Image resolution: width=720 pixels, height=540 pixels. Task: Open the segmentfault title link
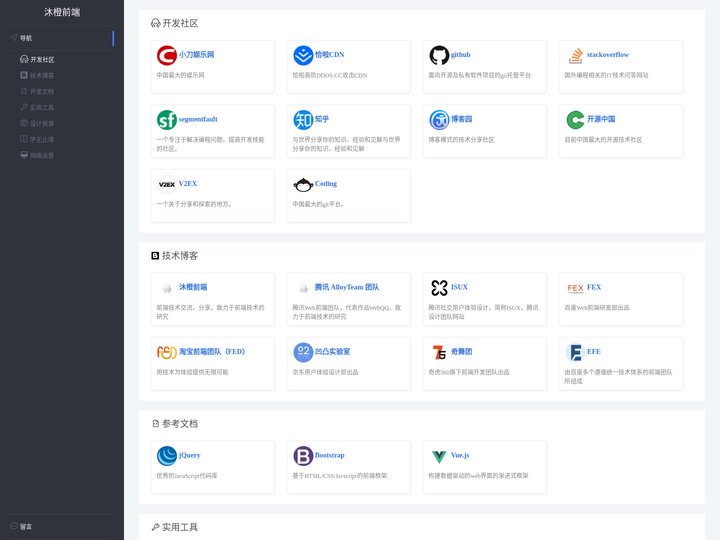click(x=198, y=119)
